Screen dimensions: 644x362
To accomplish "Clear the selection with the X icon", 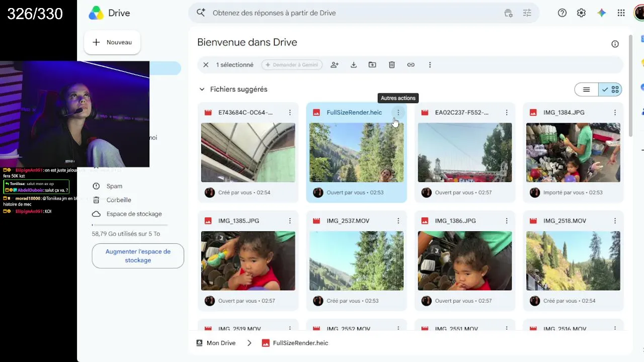I will click(206, 65).
